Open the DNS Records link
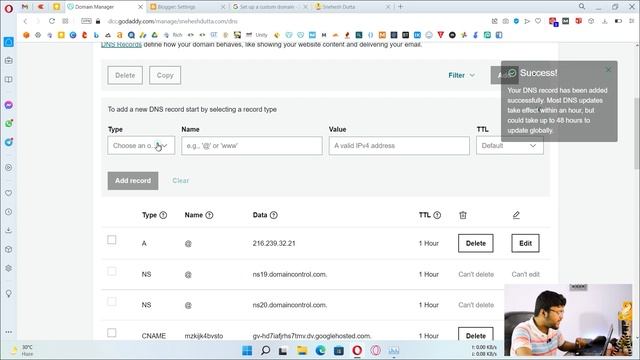This screenshot has width=640, height=360. [x=121, y=44]
